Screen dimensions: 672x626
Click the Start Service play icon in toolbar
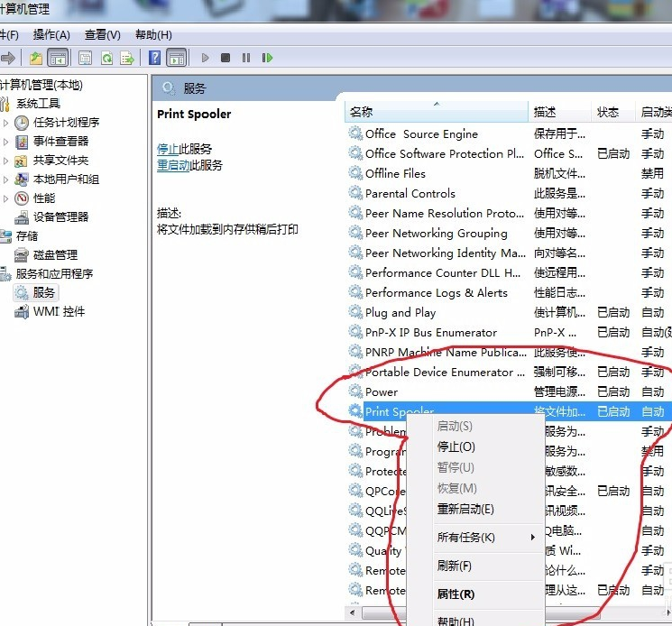(206, 58)
